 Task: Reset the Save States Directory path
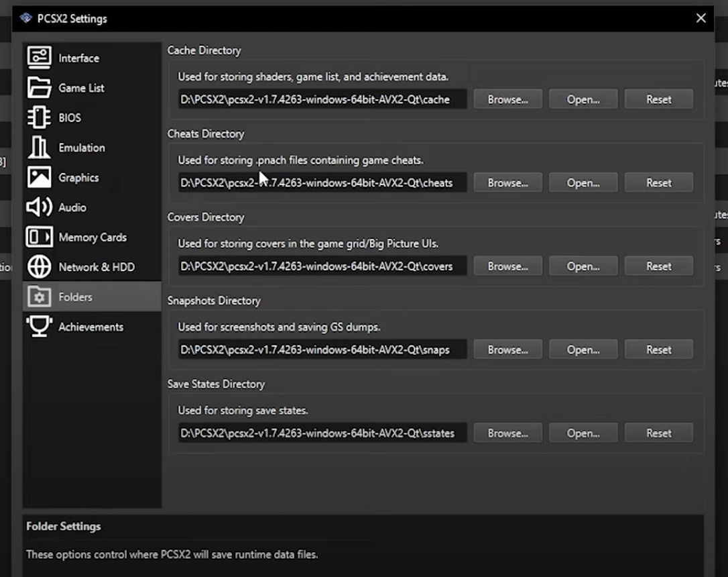(658, 433)
